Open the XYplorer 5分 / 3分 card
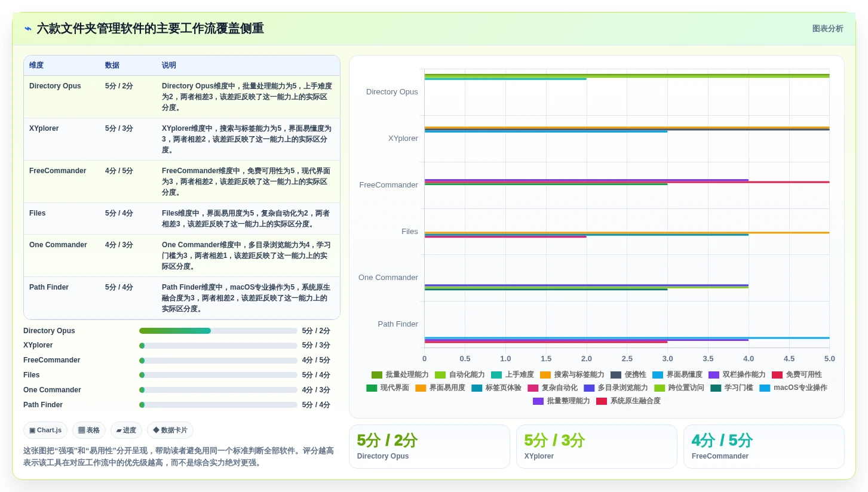This screenshot has width=868, height=492. coord(597,447)
